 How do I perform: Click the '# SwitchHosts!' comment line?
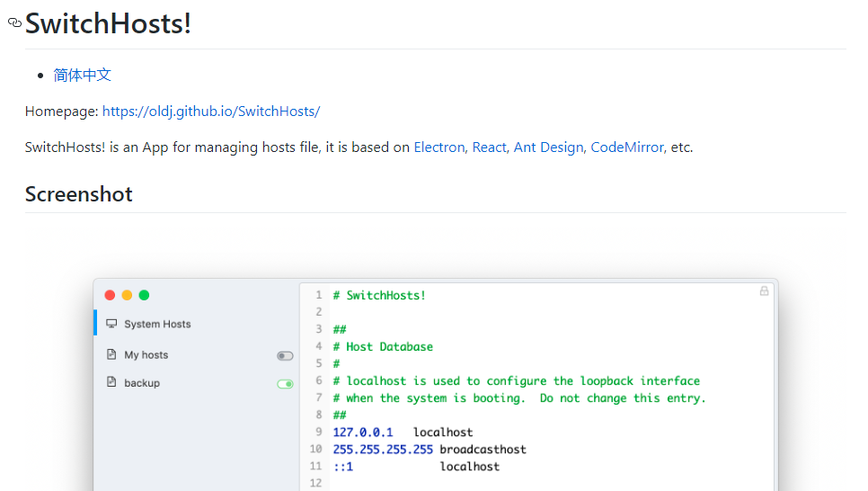(379, 295)
